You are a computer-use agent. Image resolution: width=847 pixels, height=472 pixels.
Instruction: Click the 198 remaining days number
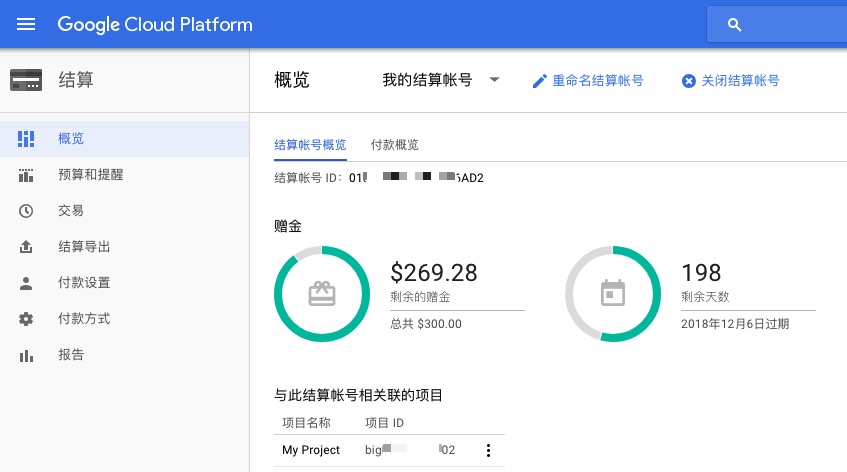click(x=701, y=273)
